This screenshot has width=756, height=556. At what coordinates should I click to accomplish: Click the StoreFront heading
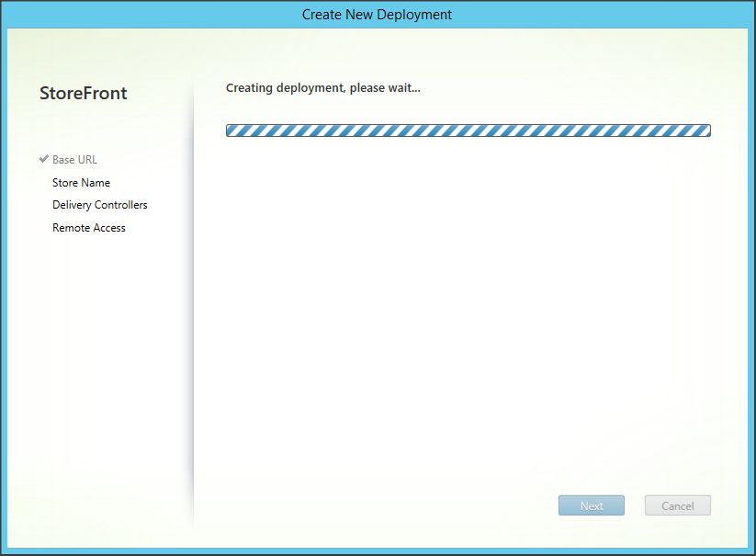pyautogui.click(x=84, y=94)
